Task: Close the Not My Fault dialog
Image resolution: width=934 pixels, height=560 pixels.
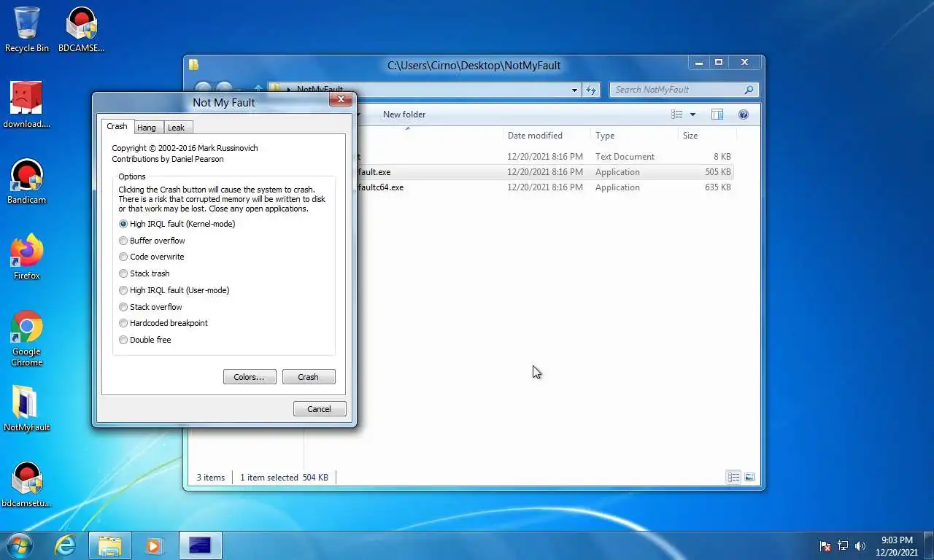Action: (x=340, y=99)
